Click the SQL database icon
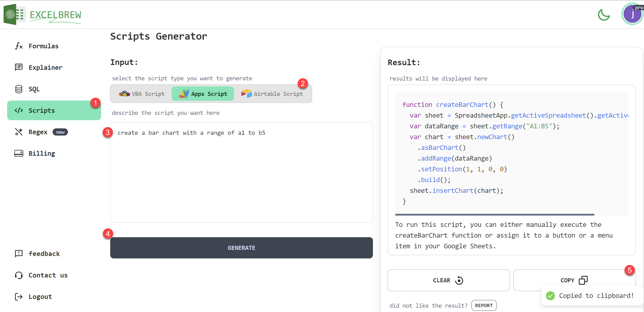The height and width of the screenshot is (312, 644). (x=19, y=89)
